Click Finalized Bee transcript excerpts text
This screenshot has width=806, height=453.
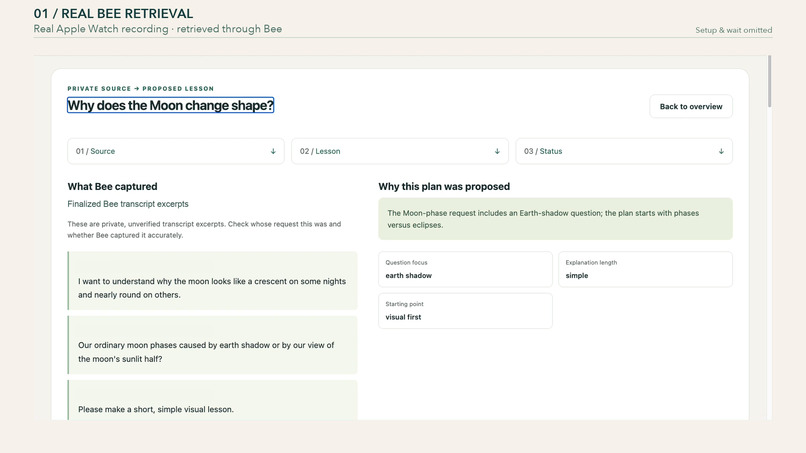pos(128,204)
